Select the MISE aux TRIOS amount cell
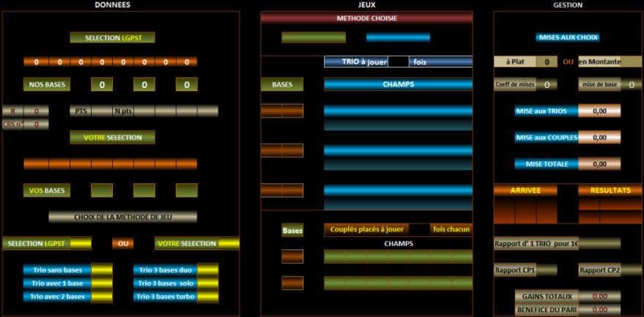The height and width of the screenshot is (317, 644). 599,111
